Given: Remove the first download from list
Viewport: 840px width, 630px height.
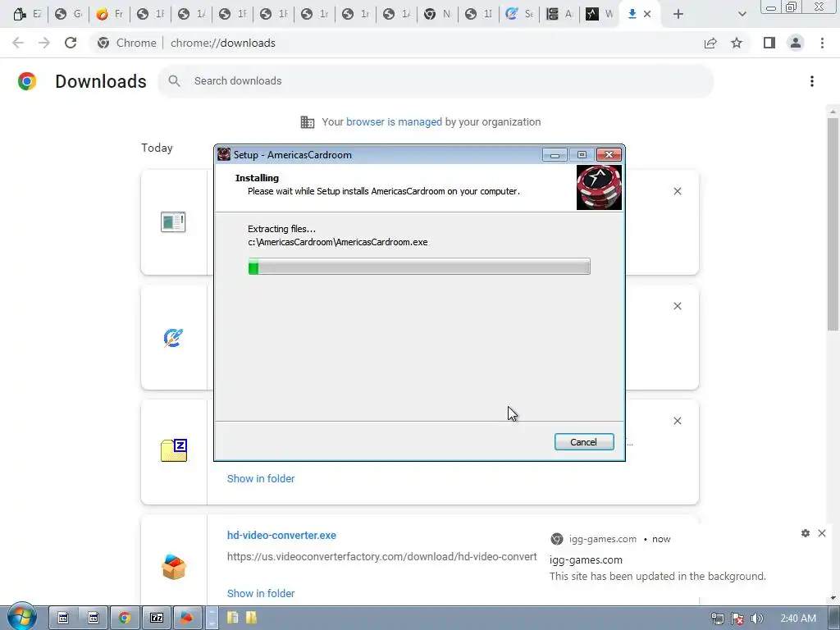Looking at the screenshot, I should pyautogui.click(x=677, y=191).
